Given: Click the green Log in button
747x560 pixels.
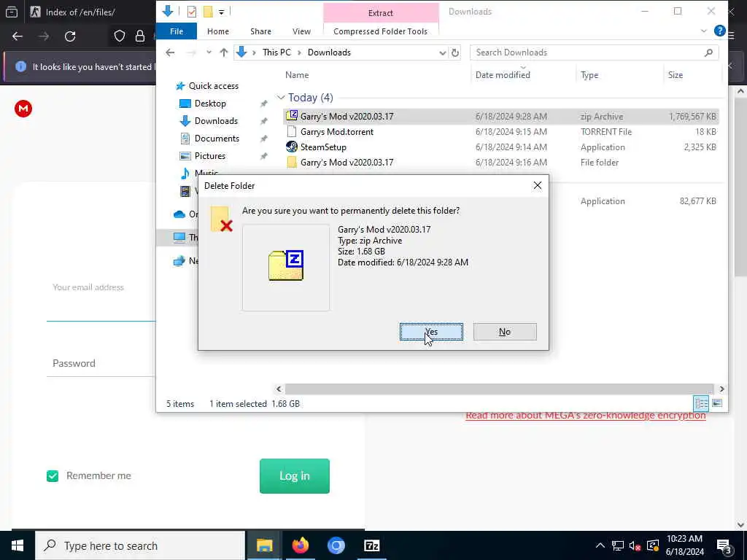Looking at the screenshot, I should [x=295, y=476].
